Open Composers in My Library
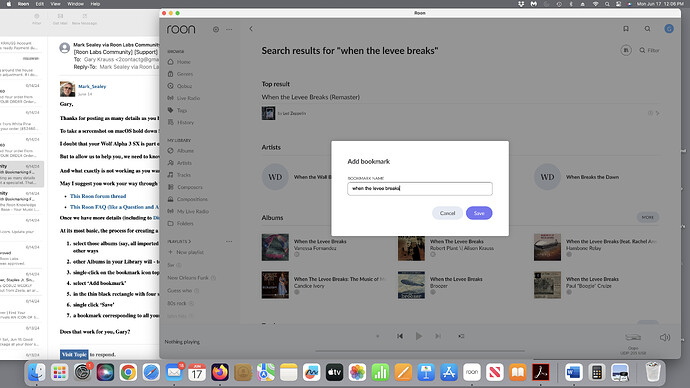The image size is (690, 388). (185, 187)
